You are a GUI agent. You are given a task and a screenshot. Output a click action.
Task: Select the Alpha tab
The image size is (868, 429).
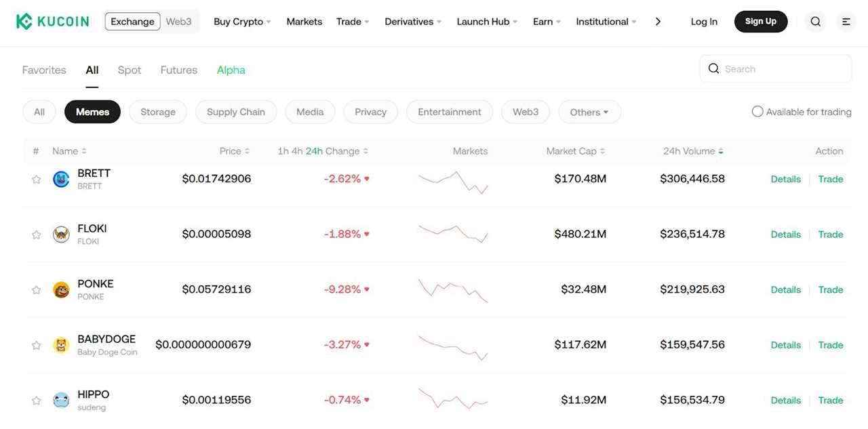[x=231, y=70]
